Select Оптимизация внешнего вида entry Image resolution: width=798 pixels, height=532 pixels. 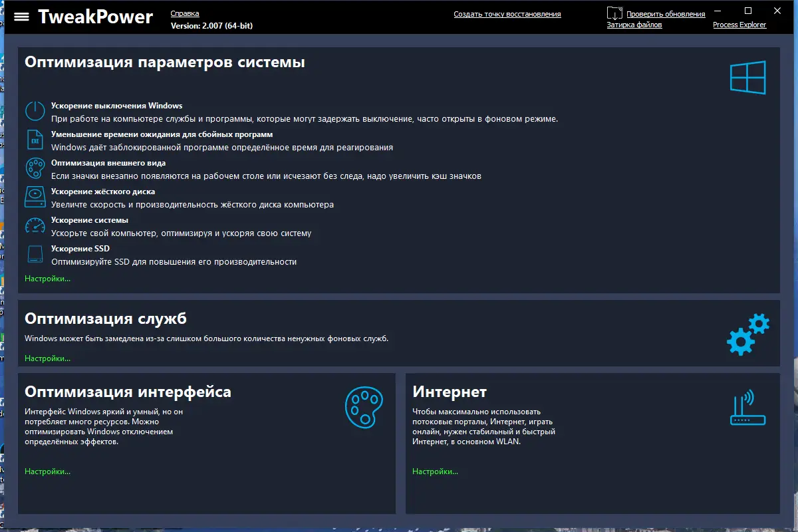[x=108, y=163]
